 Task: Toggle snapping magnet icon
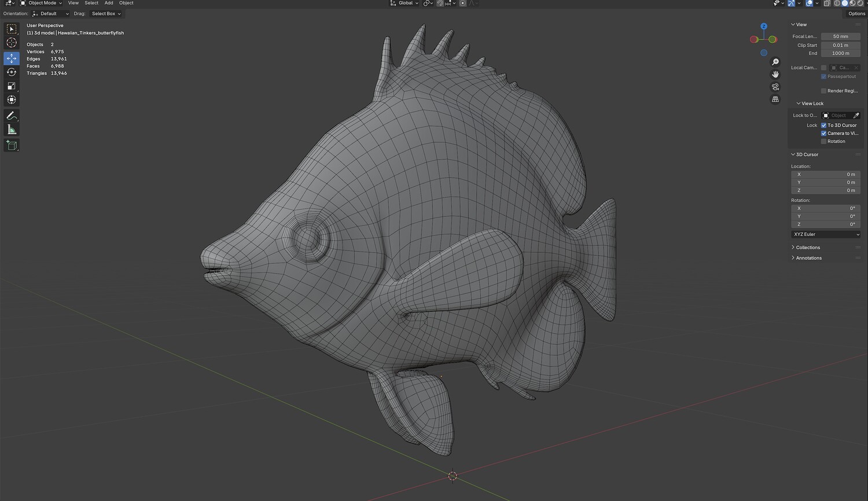pyautogui.click(x=440, y=3)
